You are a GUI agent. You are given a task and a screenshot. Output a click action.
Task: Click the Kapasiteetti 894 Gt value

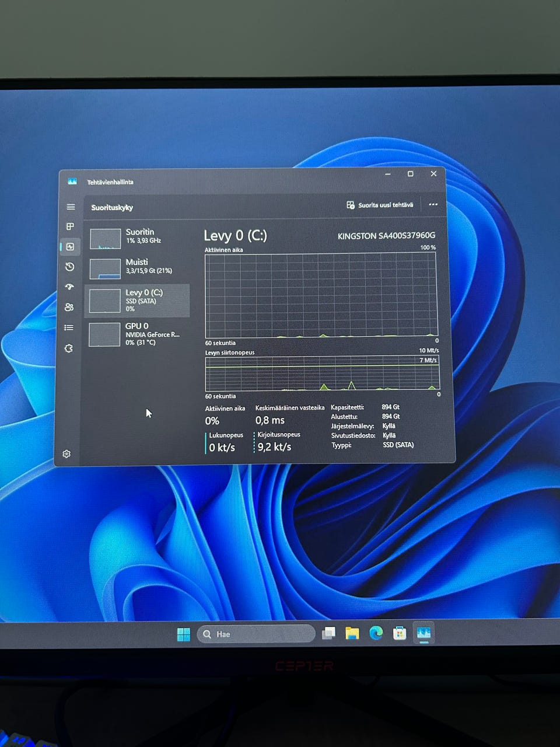tap(391, 407)
